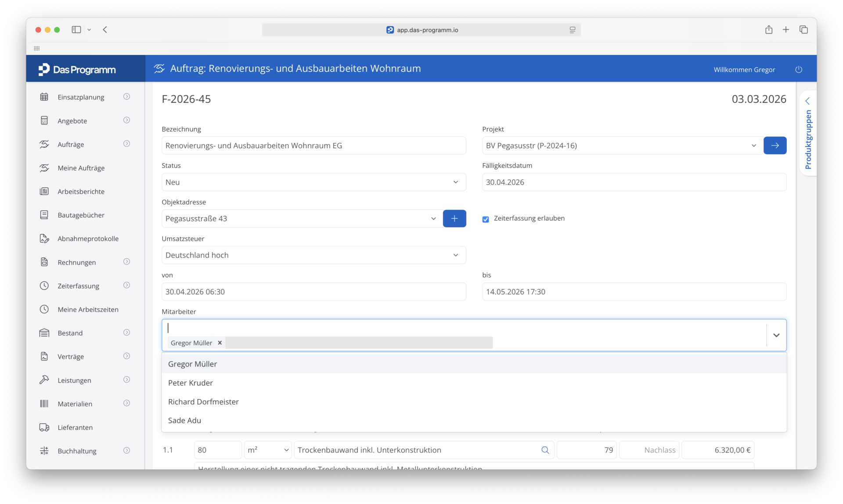
Task: Open the Umsatzsteuer dropdown Deutschland hoch
Action: pos(313,255)
